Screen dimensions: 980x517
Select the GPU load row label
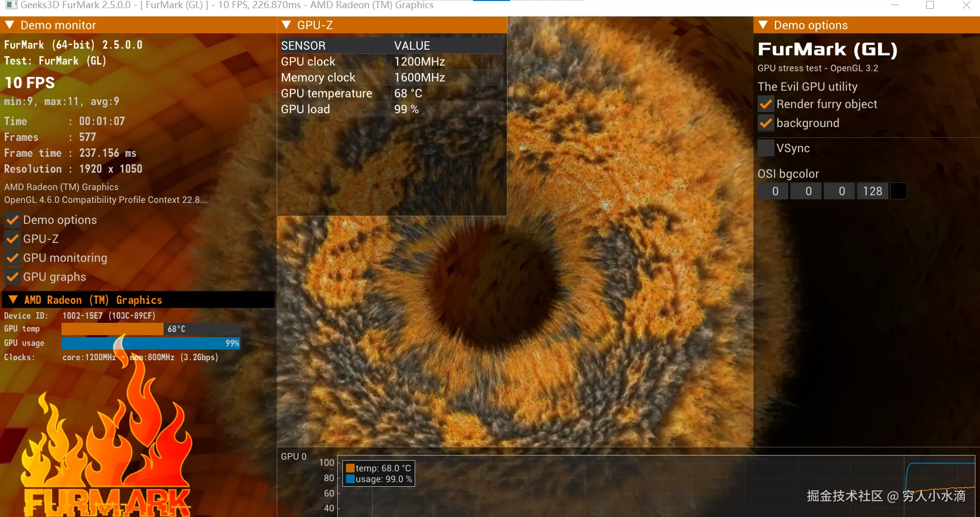pos(305,109)
